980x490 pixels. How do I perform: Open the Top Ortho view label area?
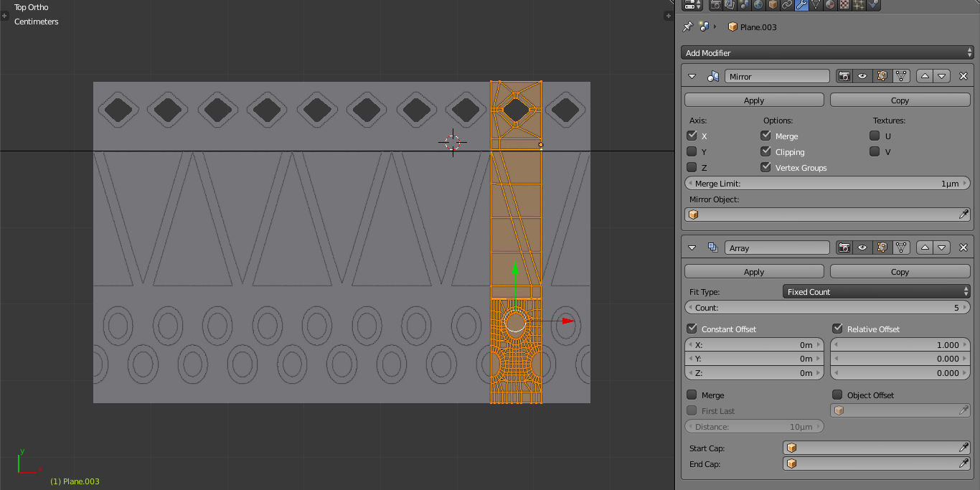(x=31, y=7)
